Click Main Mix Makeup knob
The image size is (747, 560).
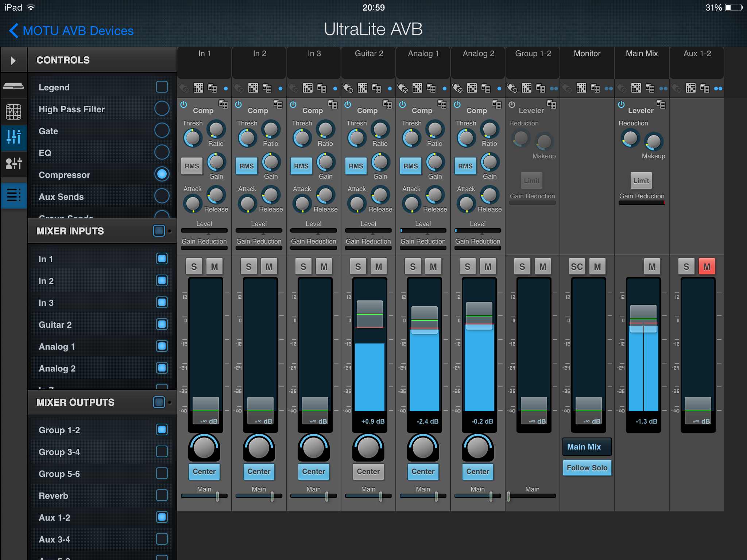click(654, 141)
